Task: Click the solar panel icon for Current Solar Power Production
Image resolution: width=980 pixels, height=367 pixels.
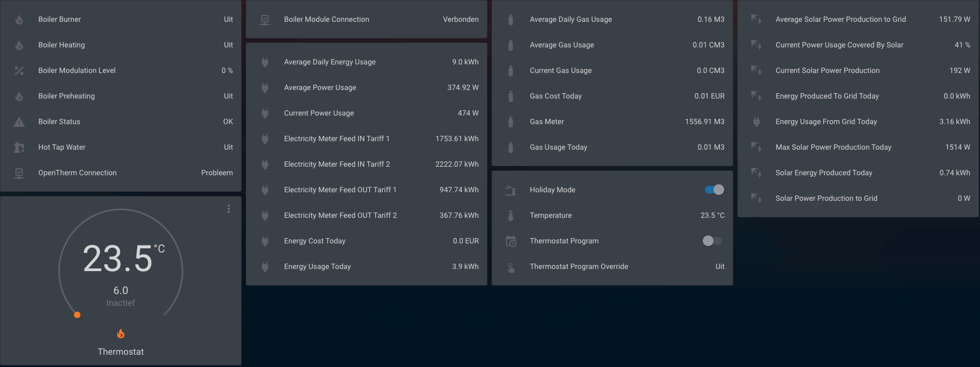Action: click(x=756, y=70)
